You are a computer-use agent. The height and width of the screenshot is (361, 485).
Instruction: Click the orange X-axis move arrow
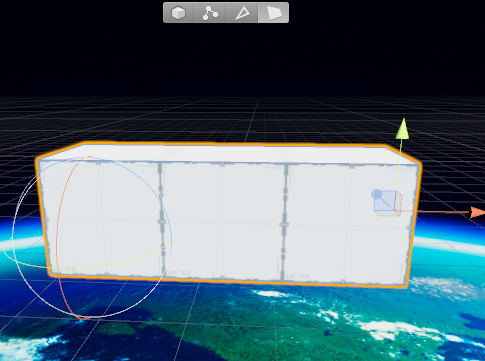[477, 212]
